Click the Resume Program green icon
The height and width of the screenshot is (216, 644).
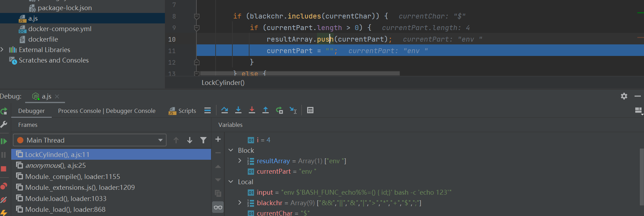(4, 141)
